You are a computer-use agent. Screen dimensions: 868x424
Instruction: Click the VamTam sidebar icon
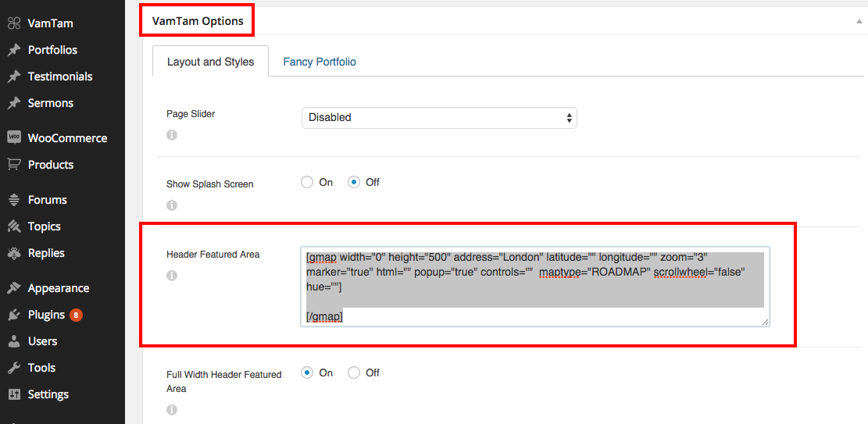tap(14, 23)
